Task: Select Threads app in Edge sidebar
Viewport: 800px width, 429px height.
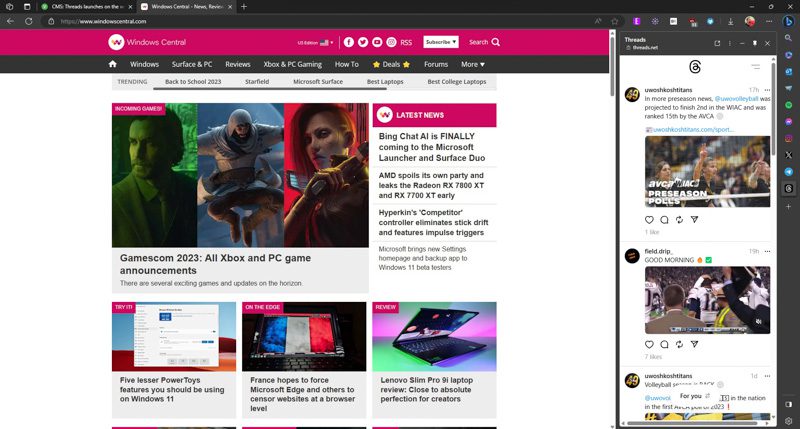Action: coord(789,189)
